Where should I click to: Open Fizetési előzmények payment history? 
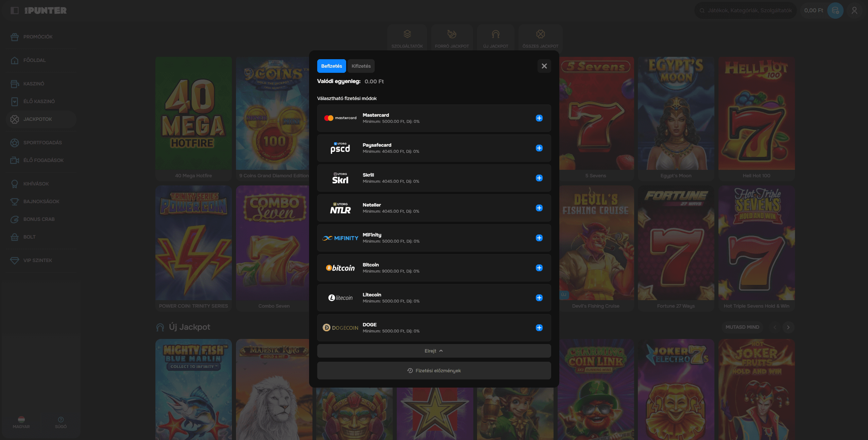(433, 371)
